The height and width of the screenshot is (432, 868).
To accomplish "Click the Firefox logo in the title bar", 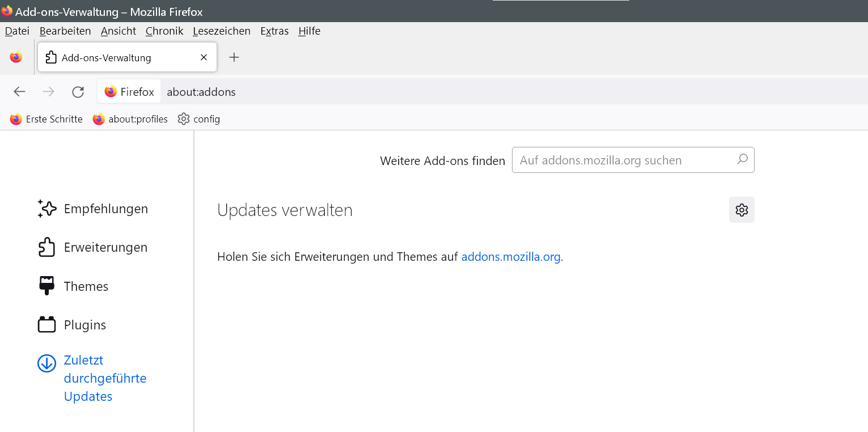I will pyautogui.click(x=7, y=11).
